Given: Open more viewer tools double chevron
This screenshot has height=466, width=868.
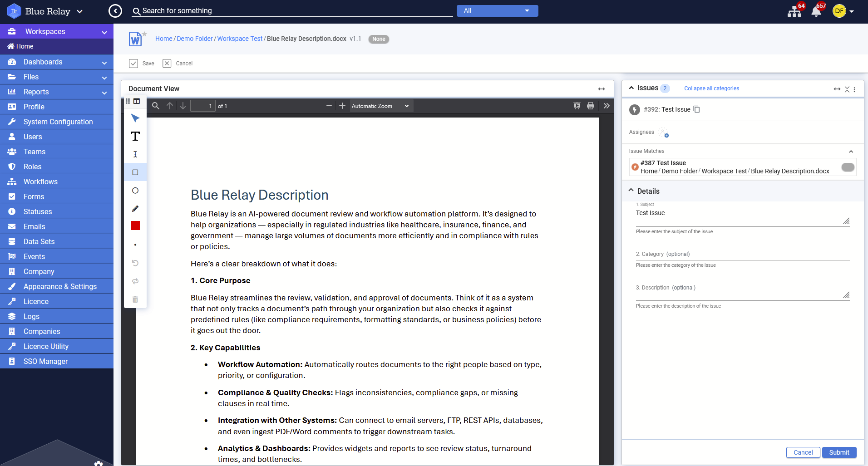Looking at the screenshot, I should coord(607,106).
